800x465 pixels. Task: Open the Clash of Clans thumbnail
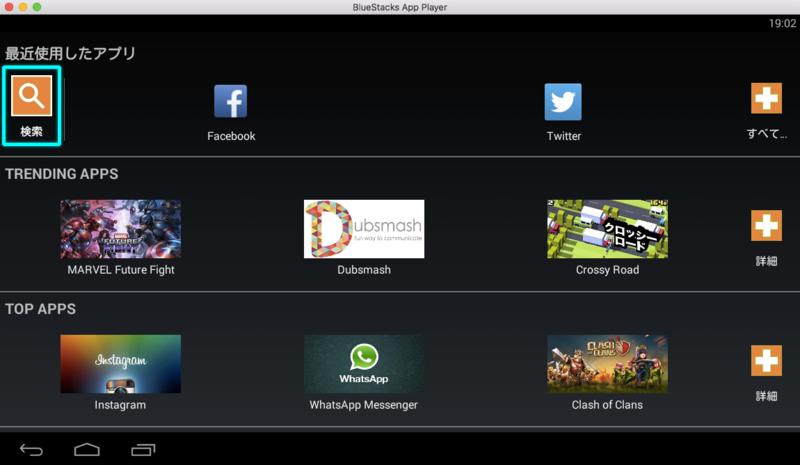(607, 364)
